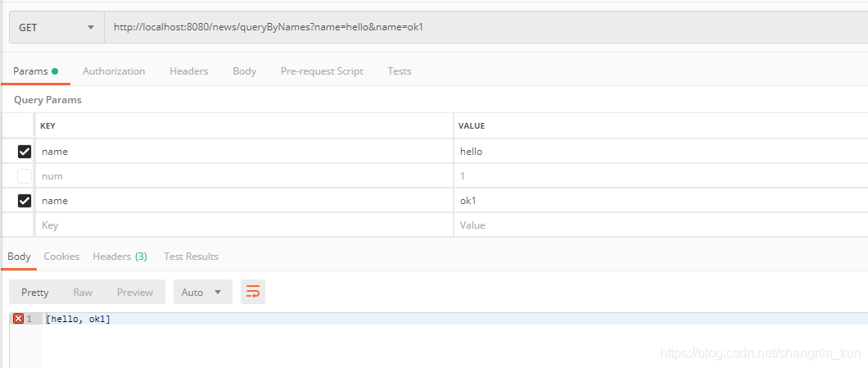Click the empty Key placeholder field
The height and width of the screenshot is (368, 868).
[x=244, y=225]
